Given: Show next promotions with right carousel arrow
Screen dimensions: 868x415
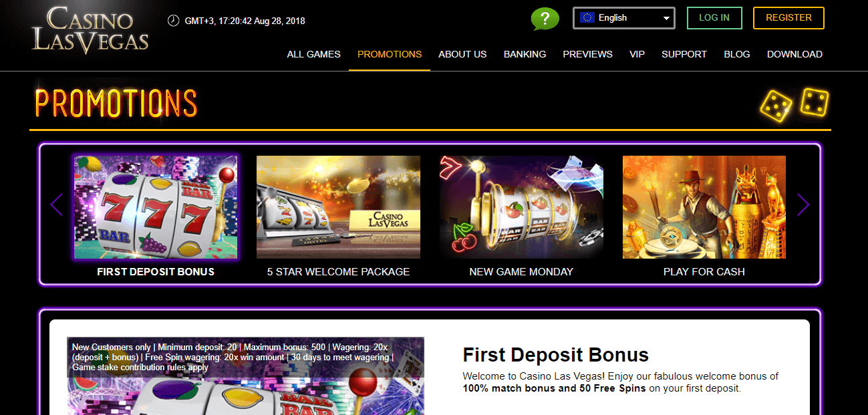Looking at the screenshot, I should click(803, 205).
